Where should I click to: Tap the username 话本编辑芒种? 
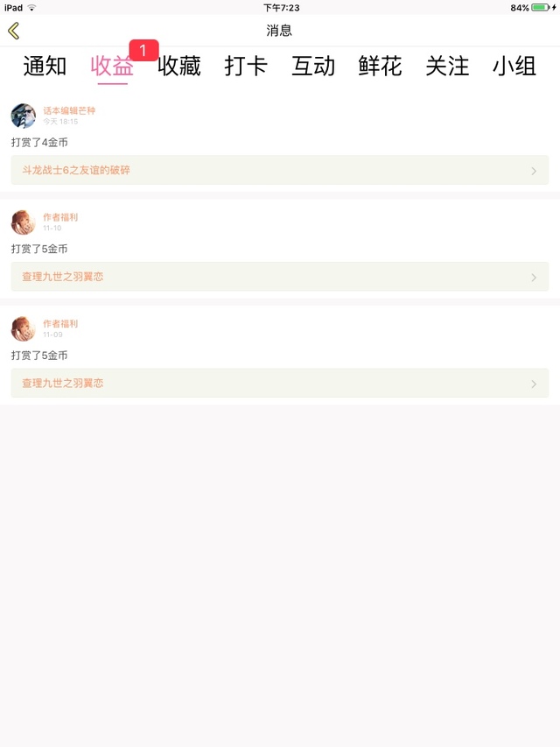click(69, 110)
